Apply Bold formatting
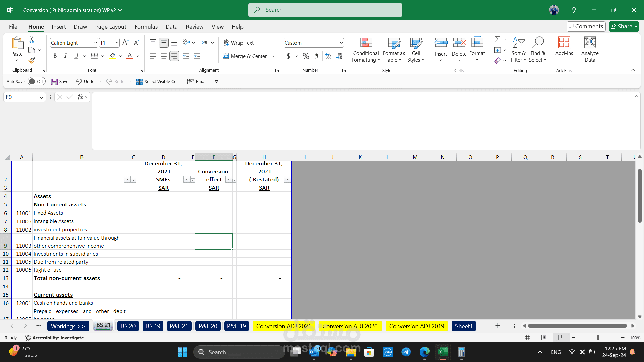The image size is (644, 362). (55, 56)
